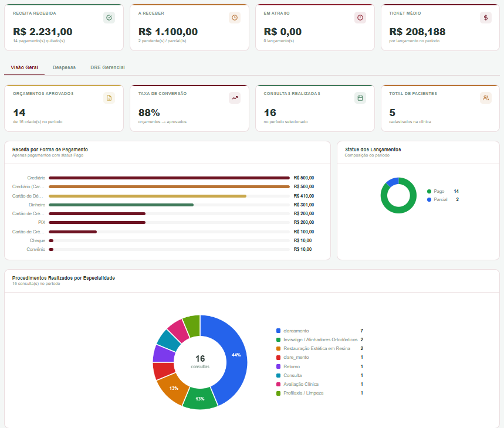The height and width of the screenshot is (428, 504).
Task: Click 'Apenas pagamentos com status Pago' subtitle
Action: pyautogui.click(x=48, y=155)
